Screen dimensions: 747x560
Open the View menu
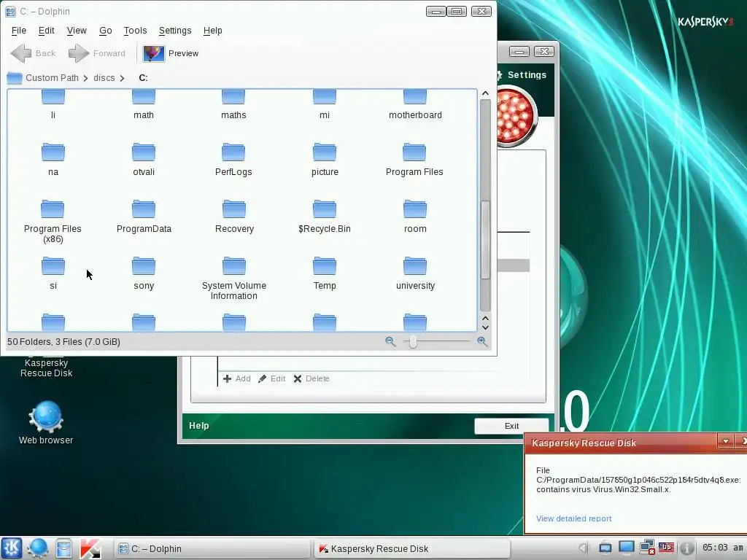pos(77,31)
